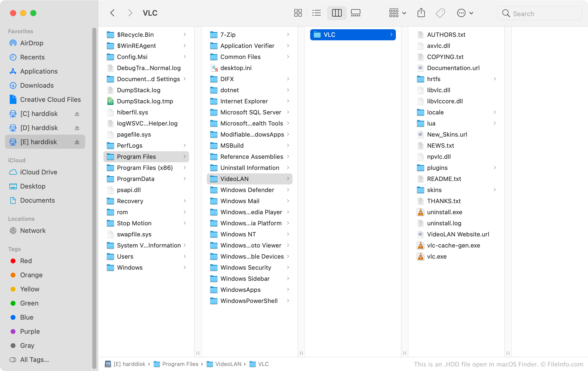Select the desktop.ini file icon
Image resolution: width=588 pixels, height=371 pixels.
pos(214,68)
